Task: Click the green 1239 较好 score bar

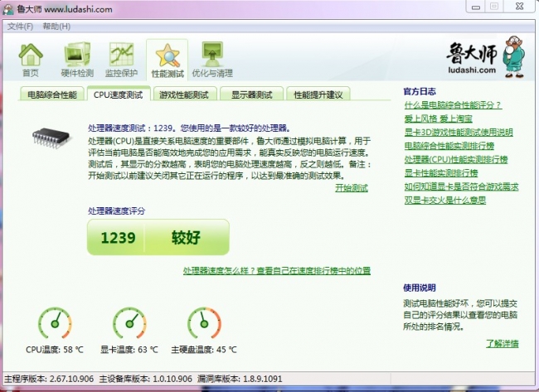Action: click(x=158, y=238)
